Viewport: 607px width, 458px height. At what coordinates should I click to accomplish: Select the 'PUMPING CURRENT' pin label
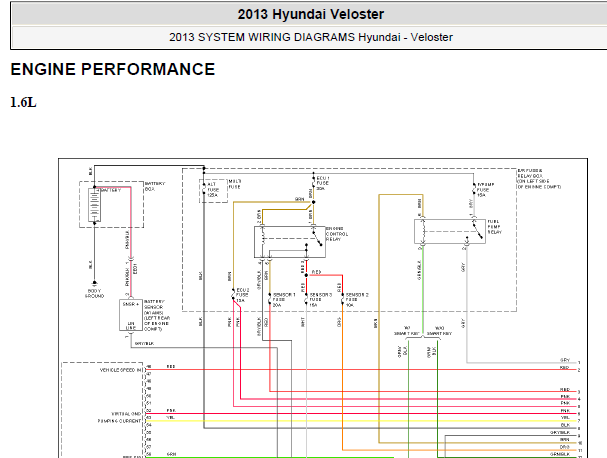point(119,421)
